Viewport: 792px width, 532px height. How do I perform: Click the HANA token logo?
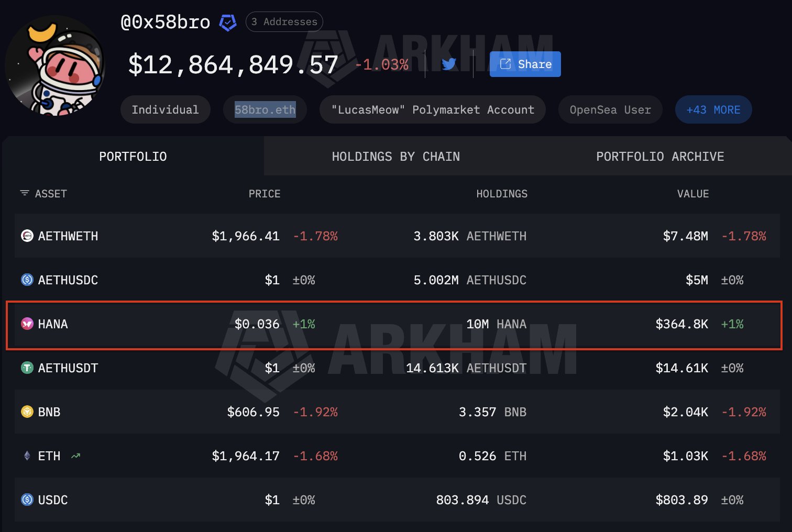coord(27,324)
